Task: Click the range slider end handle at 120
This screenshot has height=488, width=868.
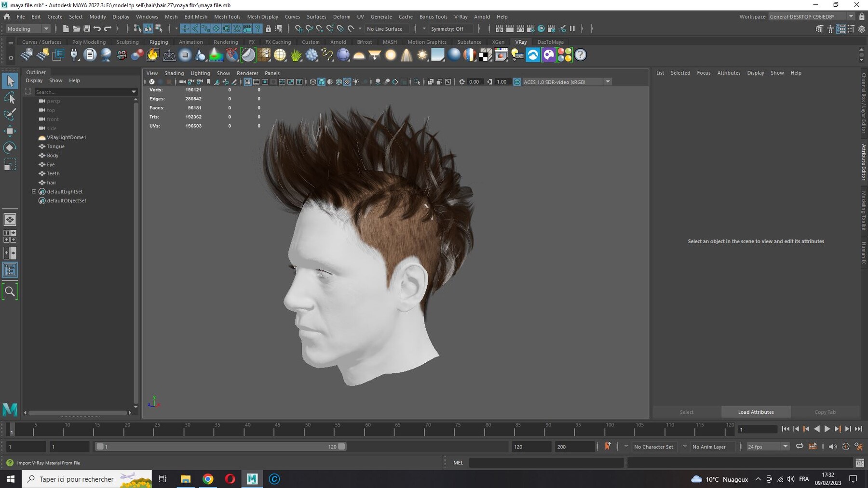Action: click(x=341, y=447)
